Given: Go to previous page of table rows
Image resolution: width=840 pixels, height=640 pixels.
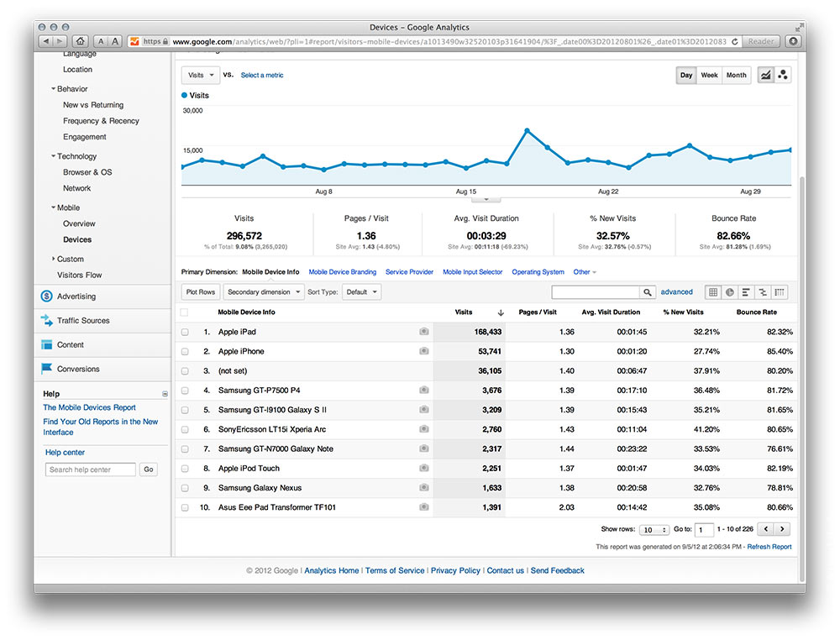Looking at the screenshot, I should 766,529.
